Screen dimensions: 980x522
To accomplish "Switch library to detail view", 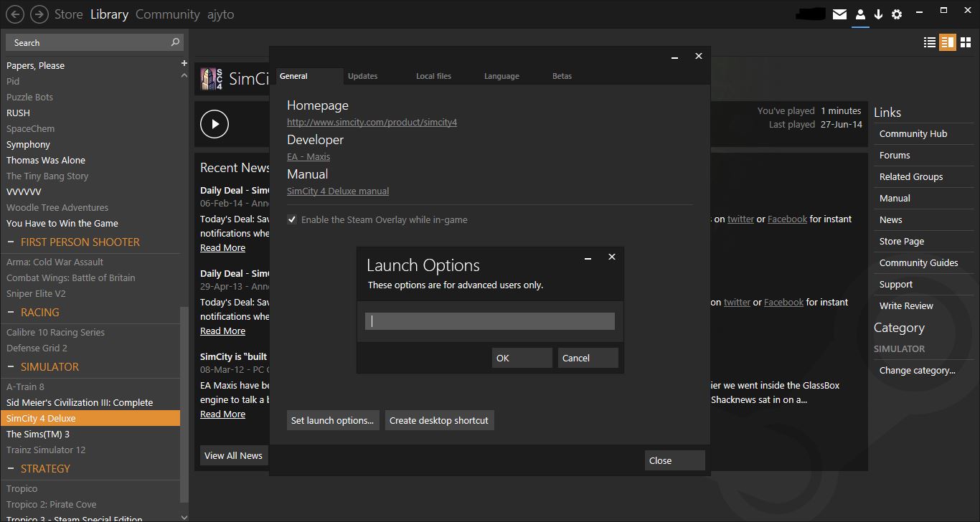I will click(x=947, y=42).
